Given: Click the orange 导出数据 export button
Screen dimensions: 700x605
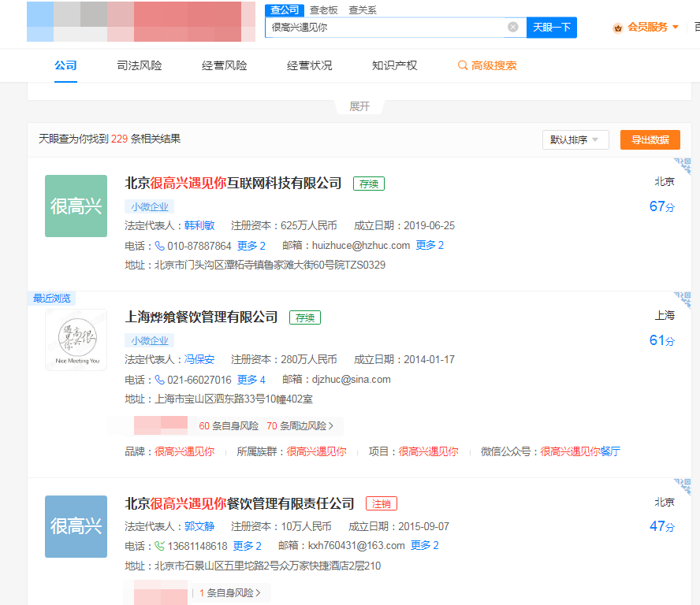Looking at the screenshot, I should click(650, 139).
